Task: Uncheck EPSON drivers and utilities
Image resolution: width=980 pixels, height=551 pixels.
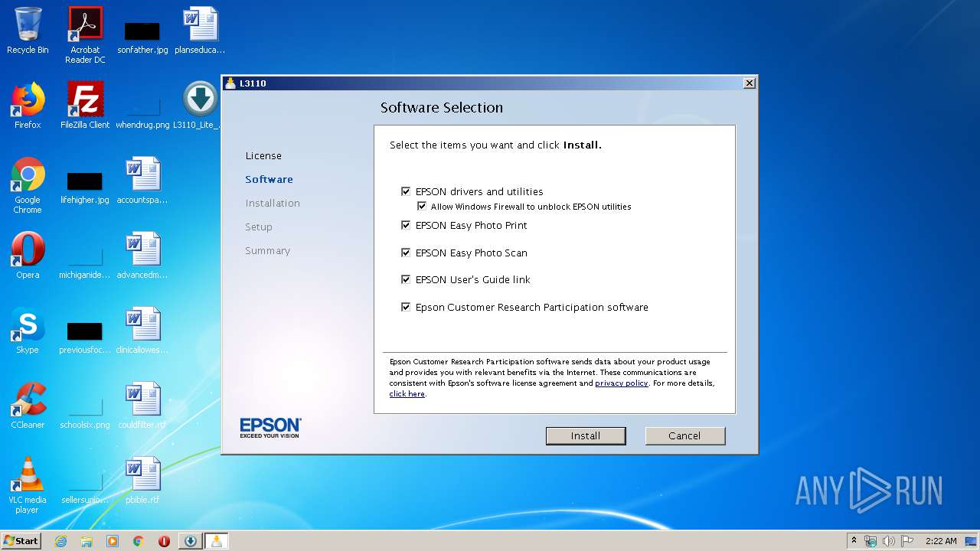Action: click(406, 191)
